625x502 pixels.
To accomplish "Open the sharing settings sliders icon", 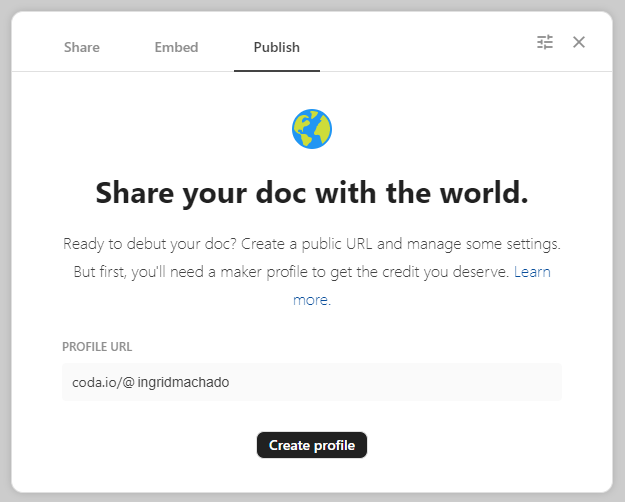I will coord(545,42).
